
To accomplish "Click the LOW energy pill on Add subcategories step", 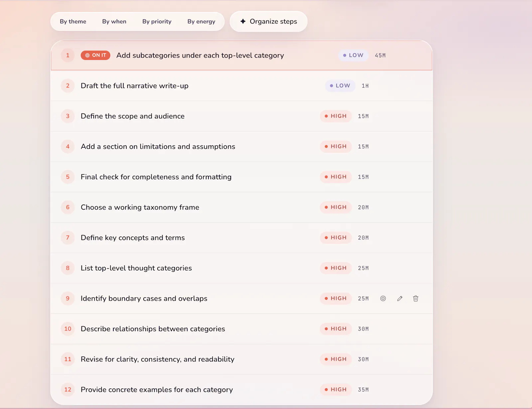I will pyautogui.click(x=353, y=55).
